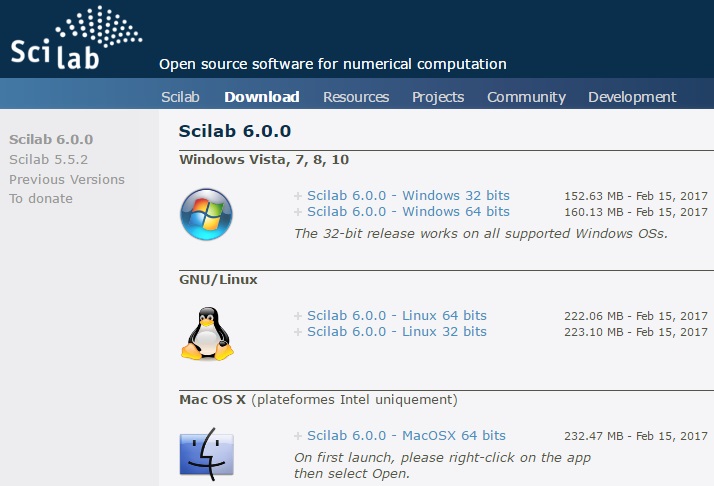
Task: Go to the Projects menu item
Action: pyautogui.click(x=438, y=97)
